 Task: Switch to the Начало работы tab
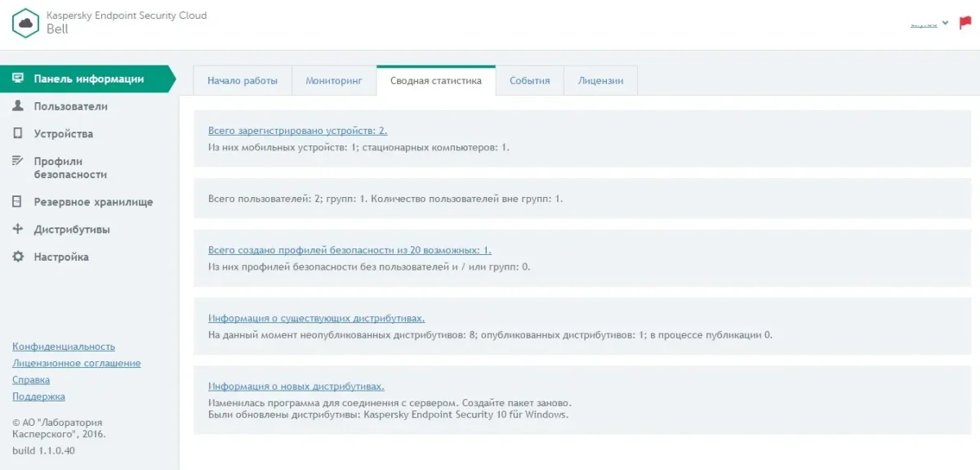click(x=243, y=81)
